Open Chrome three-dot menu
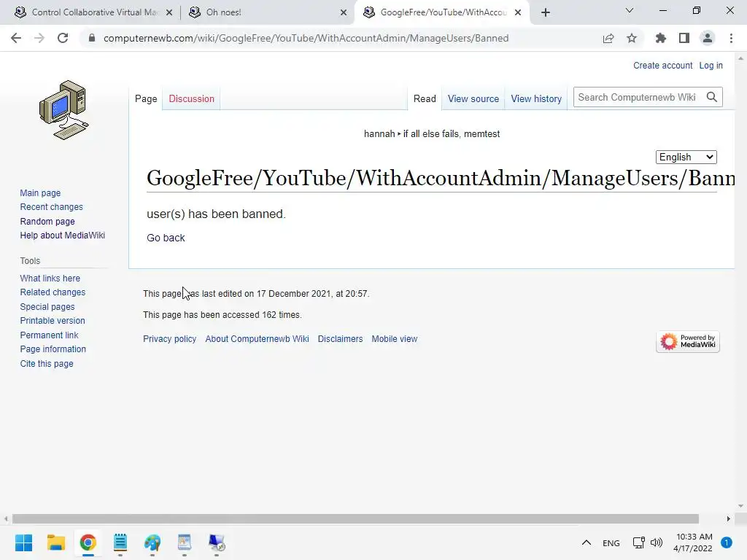The image size is (747, 560). point(731,38)
